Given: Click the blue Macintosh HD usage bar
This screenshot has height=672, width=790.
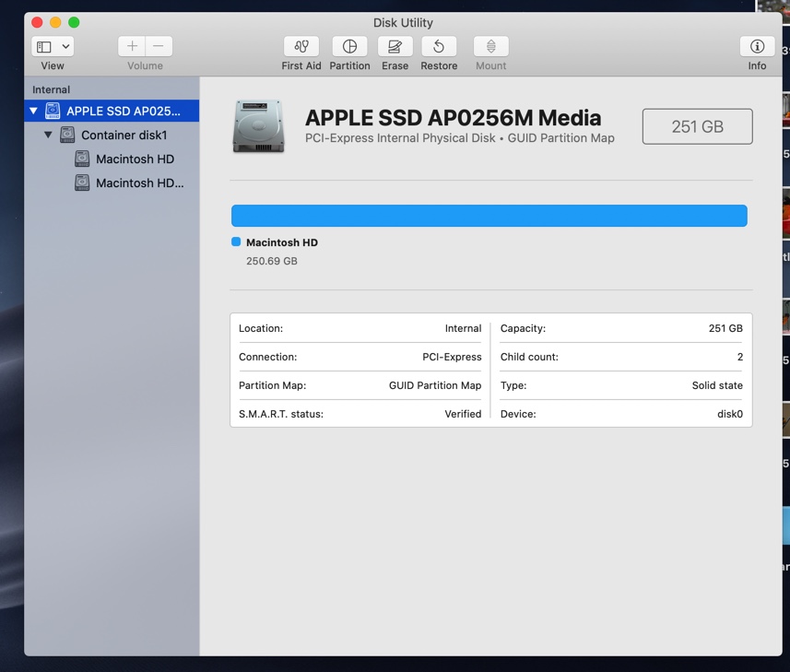Looking at the screenshot, I should pos(489,216).
